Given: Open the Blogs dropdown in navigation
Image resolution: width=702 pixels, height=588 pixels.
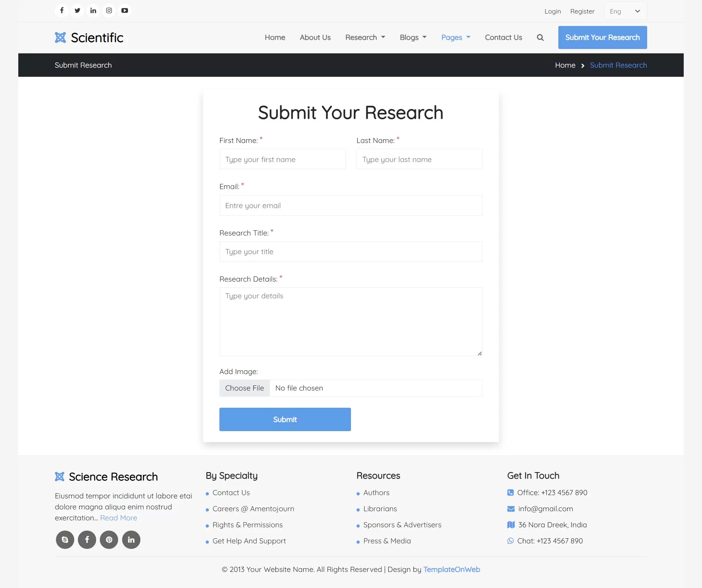Looking at the screenshot, I should tap(413, 37).
